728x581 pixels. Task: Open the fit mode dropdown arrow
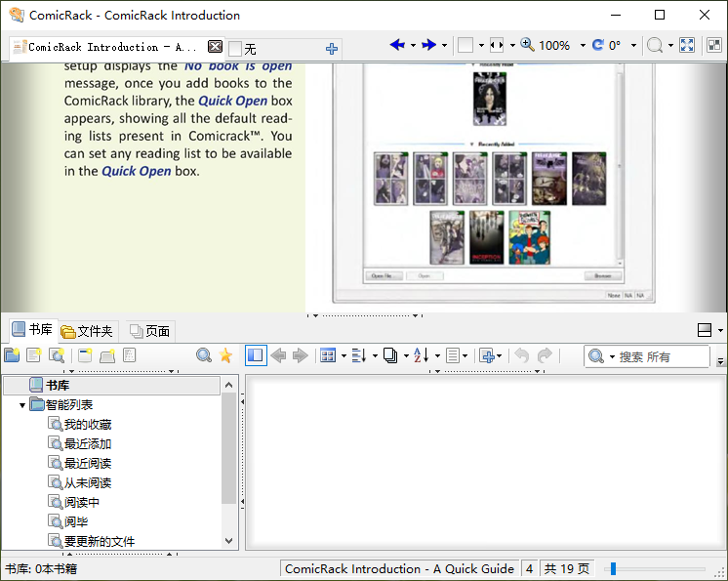pyautogui.click(x=512, y=46)
